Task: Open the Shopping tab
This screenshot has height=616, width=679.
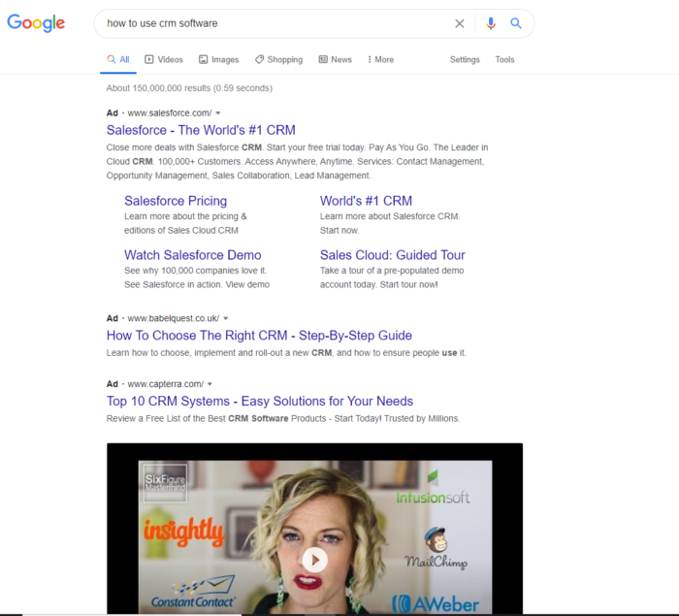Action: (x=279, y=60)
